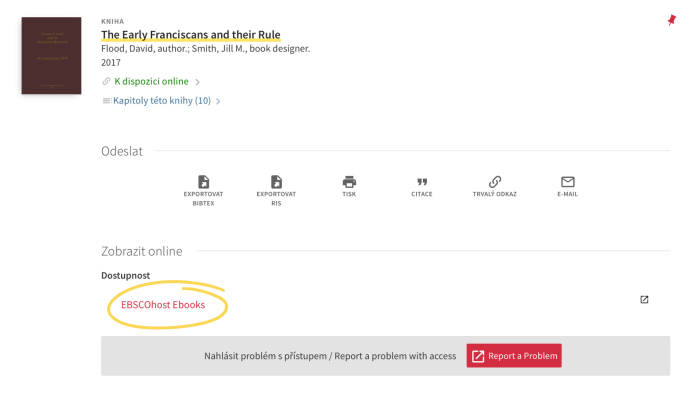
Task: Jump to the Zobrazit online section heading
Action: 142,251
